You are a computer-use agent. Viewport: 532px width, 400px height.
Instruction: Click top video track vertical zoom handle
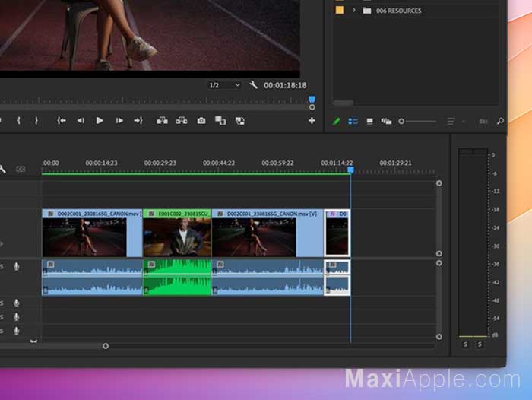439,183
